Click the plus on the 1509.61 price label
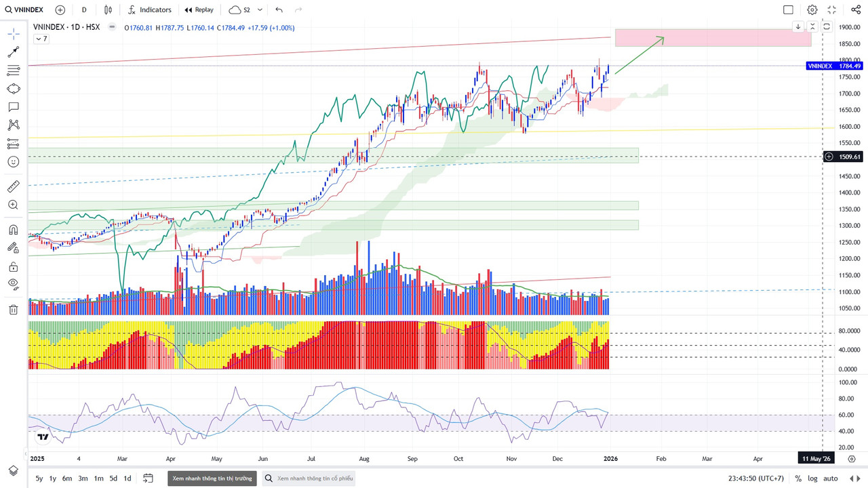Image resolution: width=868 pixels, height=488 pixels. coord(829,157)
